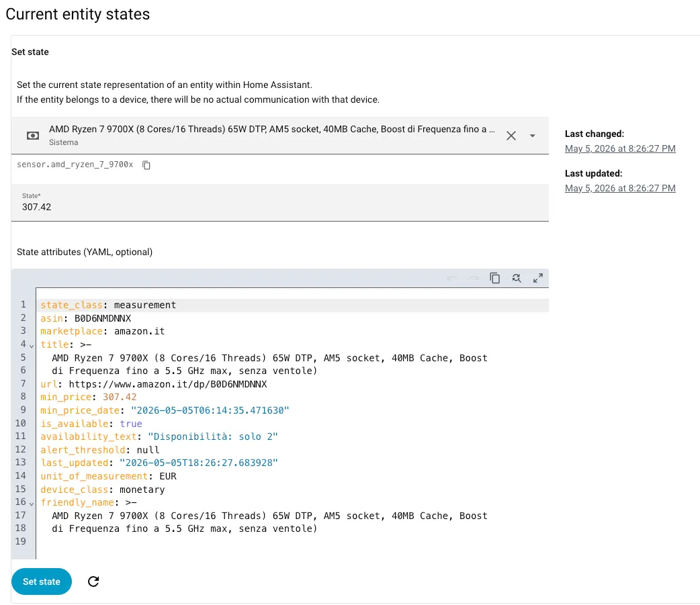Click the min_price value 307.42 in YAML
The image size is (700, 605).
point(120,397)
